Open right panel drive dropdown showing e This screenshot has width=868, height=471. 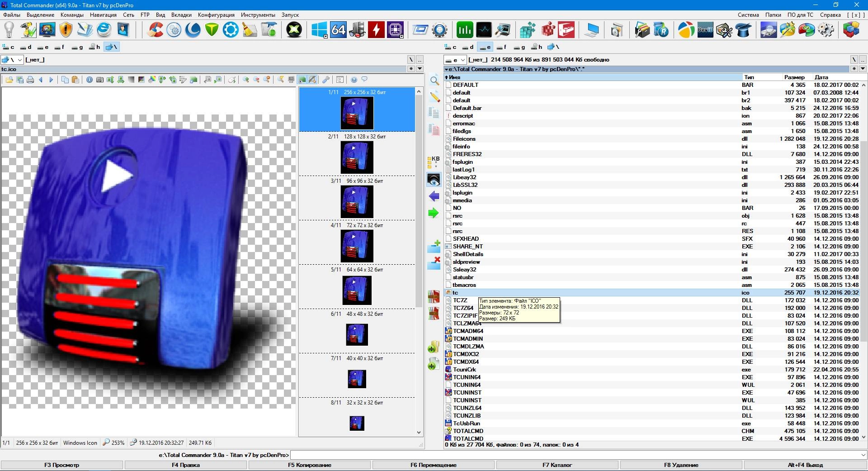coord(455,60)
